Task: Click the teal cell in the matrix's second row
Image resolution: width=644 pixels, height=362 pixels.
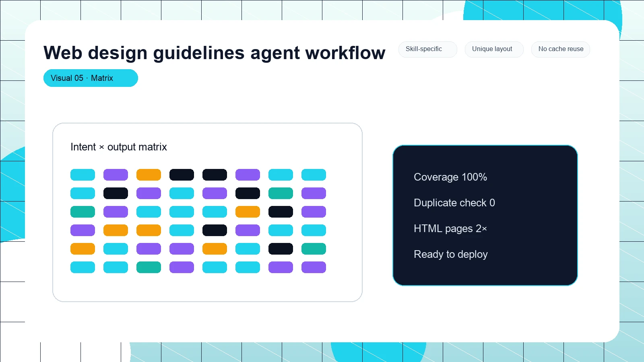Action: (x=281, y=193)
